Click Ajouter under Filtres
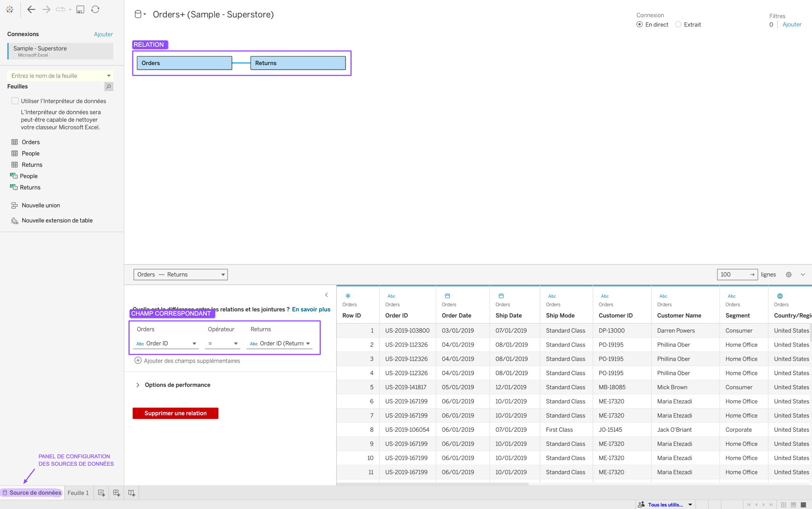Image resolution: width=812 pixels, height=509 pixels. pyautogui.click(x=792, y=25)
